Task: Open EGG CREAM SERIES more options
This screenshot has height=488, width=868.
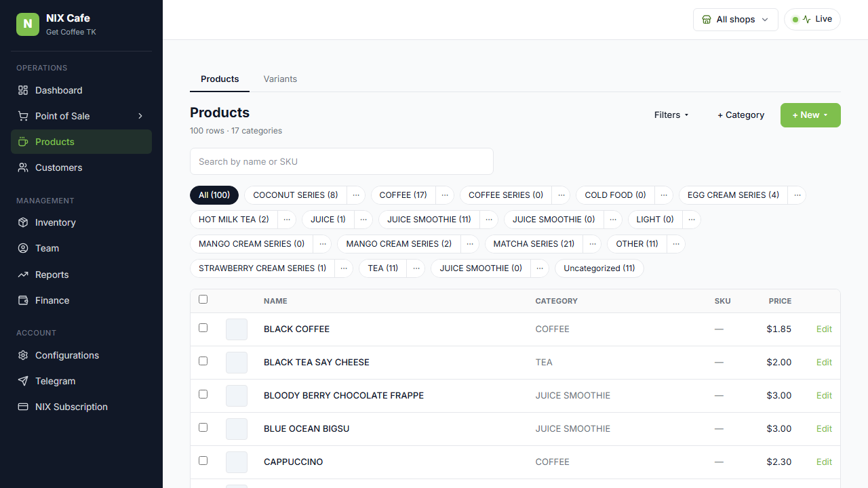Action: tap(797, 195)
